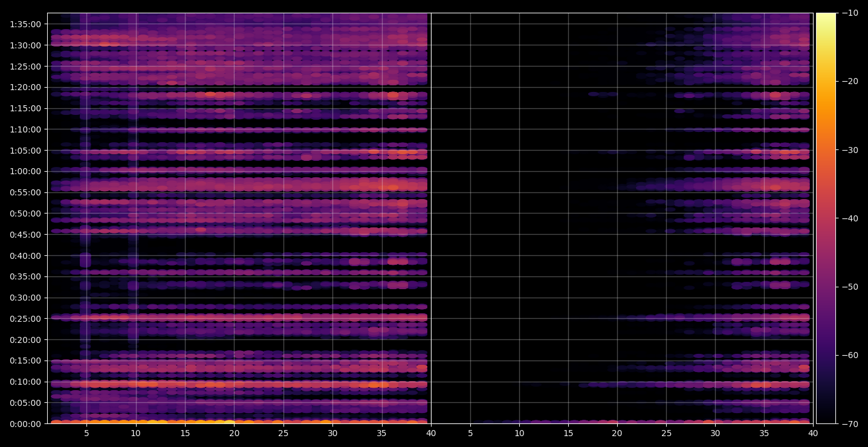Click x-axis label 35 under the left plot

pyautogui.click(x=382, y=433)
